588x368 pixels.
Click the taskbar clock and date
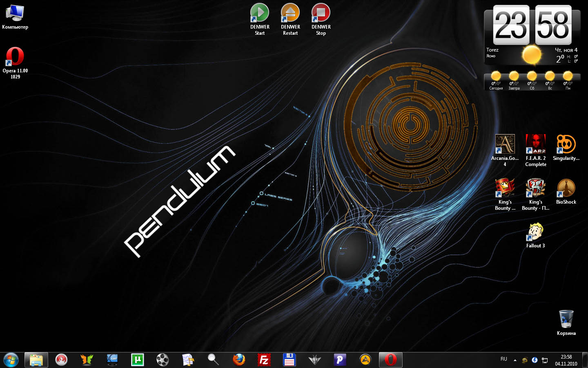point(566,360)
